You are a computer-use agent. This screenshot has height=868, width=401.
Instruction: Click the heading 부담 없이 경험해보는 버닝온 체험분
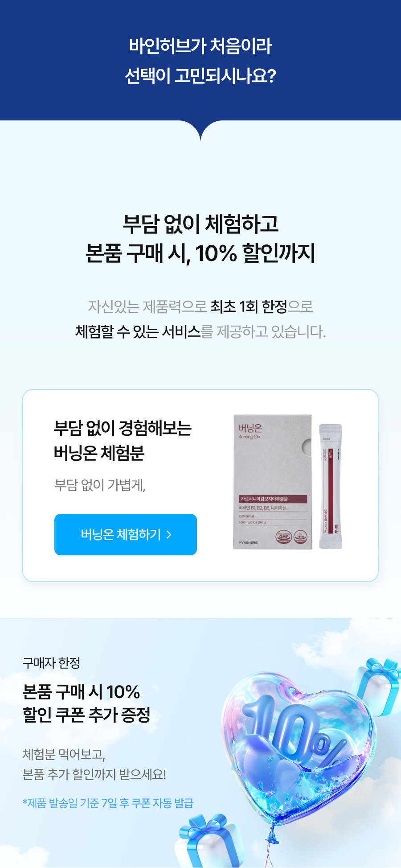(123, 440)
